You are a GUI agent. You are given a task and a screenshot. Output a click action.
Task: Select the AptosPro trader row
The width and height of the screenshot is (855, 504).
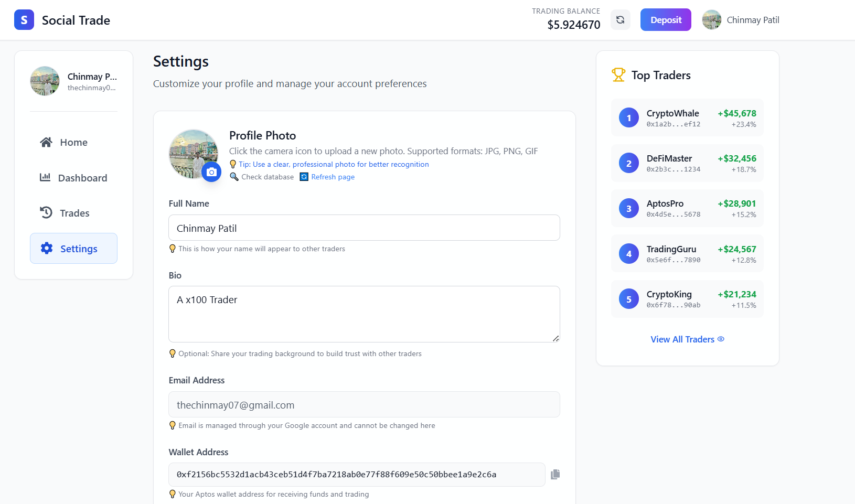687,209
